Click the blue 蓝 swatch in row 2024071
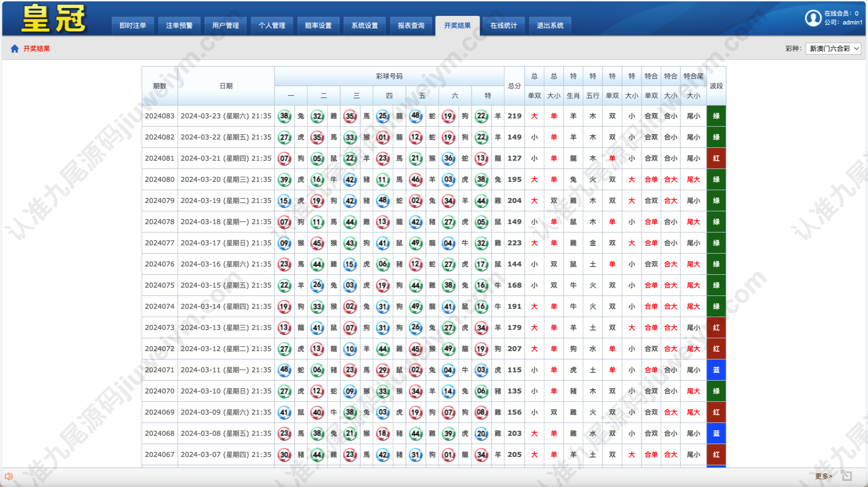Screen dimensions: 868x487 point(716,370)
